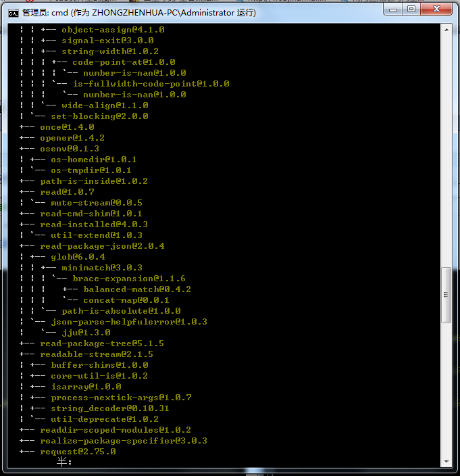
Task: Click the line read-package-json@2.0.4
Action: tap(102, 246)
